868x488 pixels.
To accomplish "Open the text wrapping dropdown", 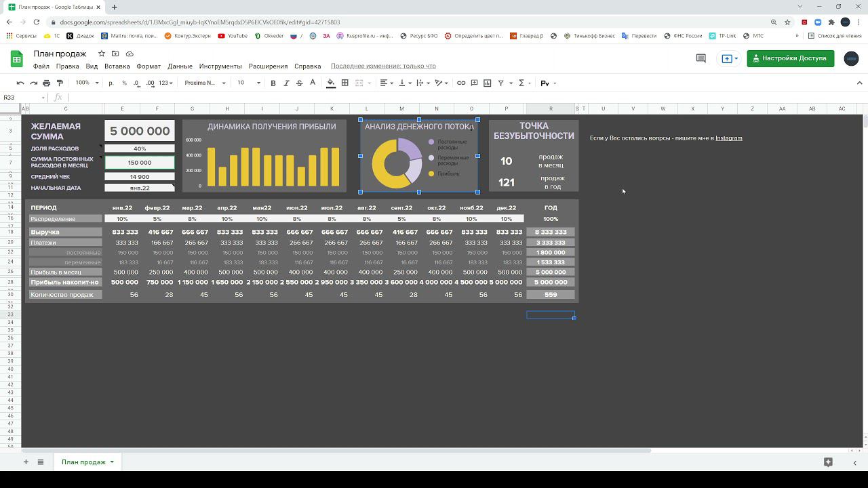I will click(422, 83).
